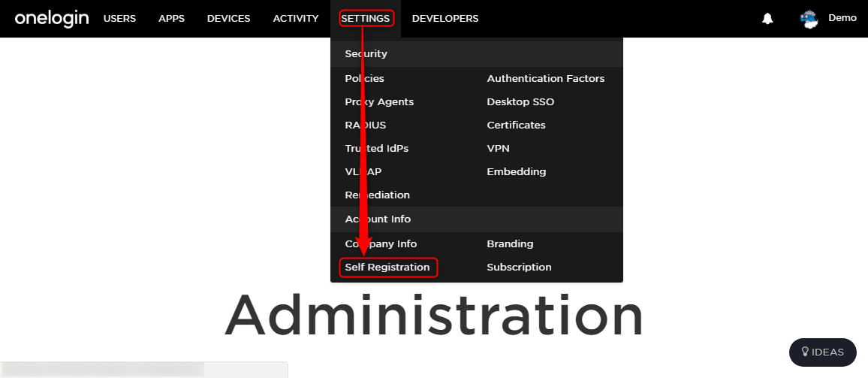Image resolution: width=868 pixels, height=378 pixels.
Task: Click the OneLogin logo
Action: coord(52,18)
